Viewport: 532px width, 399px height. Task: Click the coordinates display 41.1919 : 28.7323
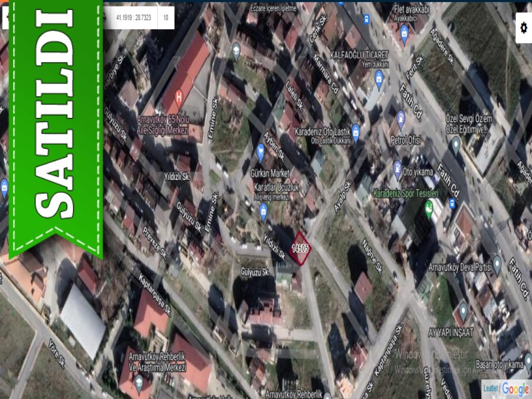pos(133,18)
